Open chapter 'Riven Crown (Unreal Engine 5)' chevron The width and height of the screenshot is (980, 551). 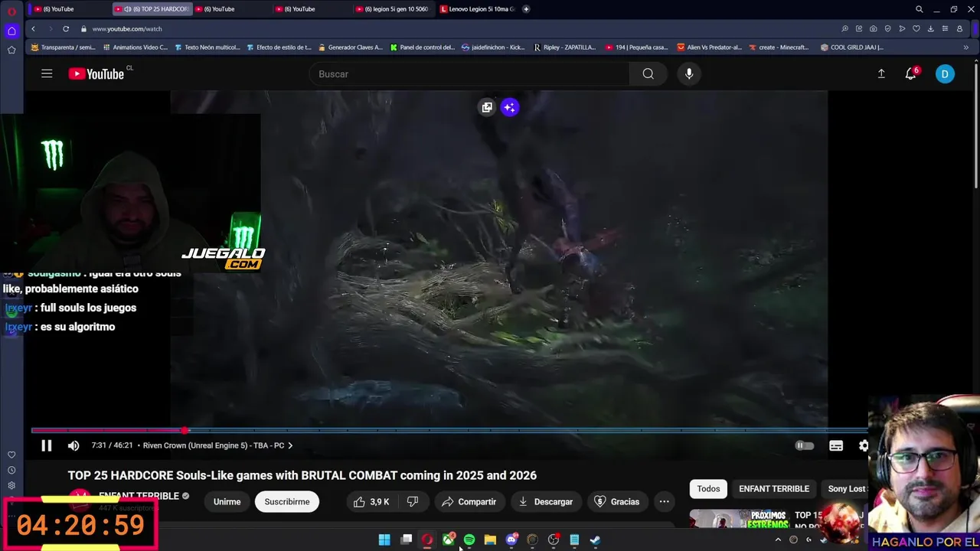pyautogui.click(x=290, y=445)
